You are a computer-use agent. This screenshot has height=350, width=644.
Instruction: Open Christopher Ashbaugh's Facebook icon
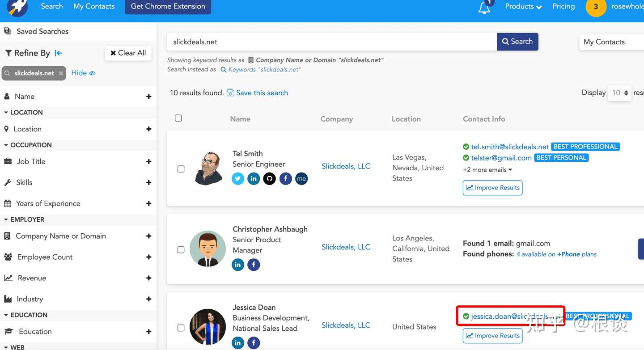coord(254,265)
